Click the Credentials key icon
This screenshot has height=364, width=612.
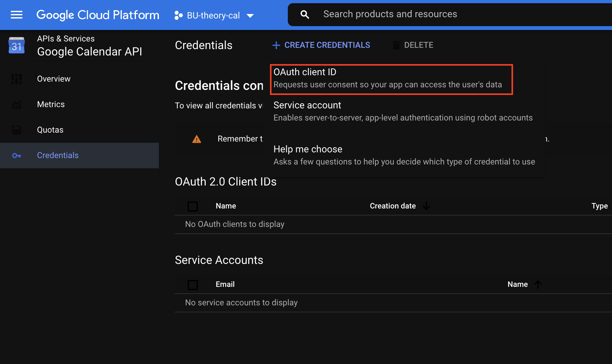click(x=17, y=156)
